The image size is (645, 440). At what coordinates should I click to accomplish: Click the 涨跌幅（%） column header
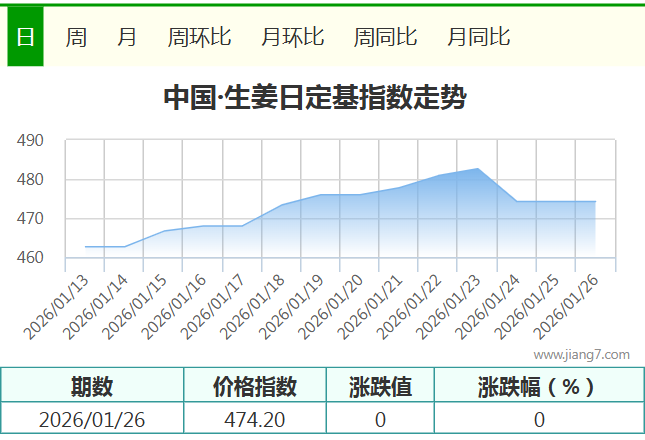pos(538,386)
